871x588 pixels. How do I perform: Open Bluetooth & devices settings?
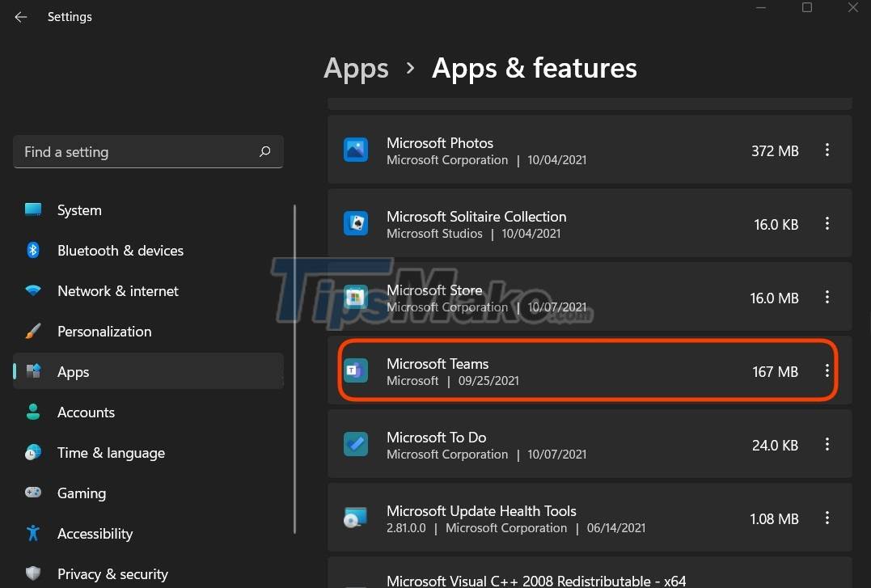120,250
